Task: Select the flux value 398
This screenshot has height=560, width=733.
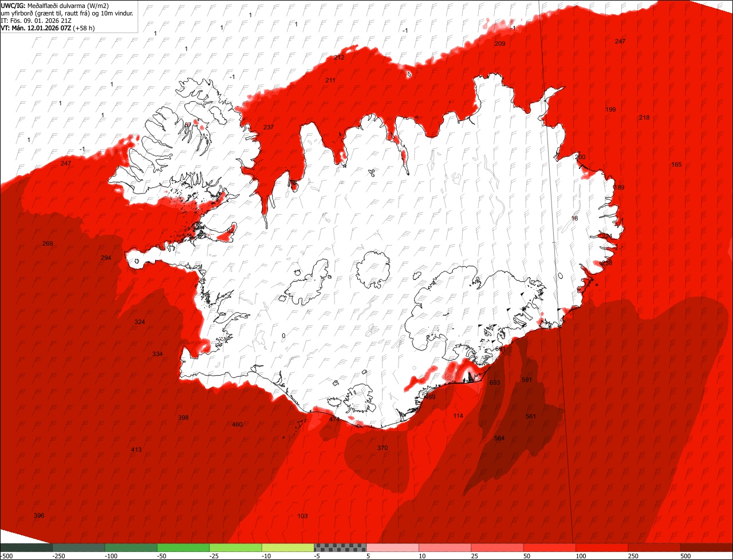Action: (x=183, y=417)
